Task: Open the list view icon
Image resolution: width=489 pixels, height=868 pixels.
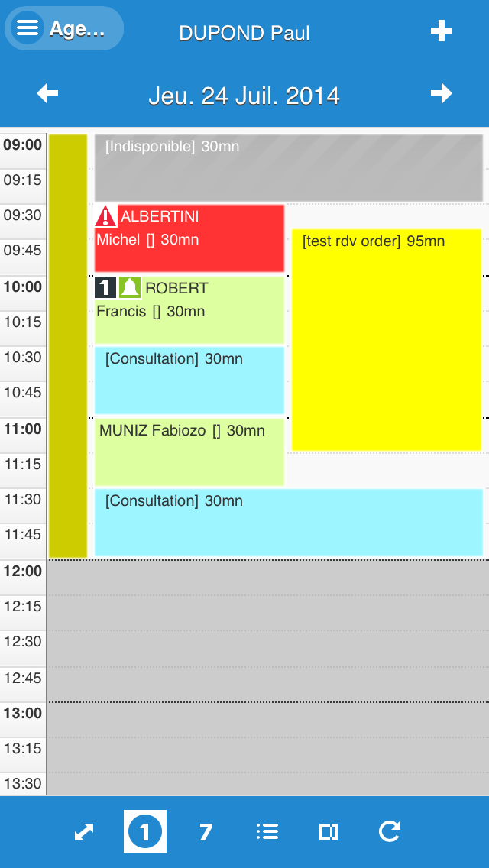Action: pyautogui.click(x=267, y=832)
